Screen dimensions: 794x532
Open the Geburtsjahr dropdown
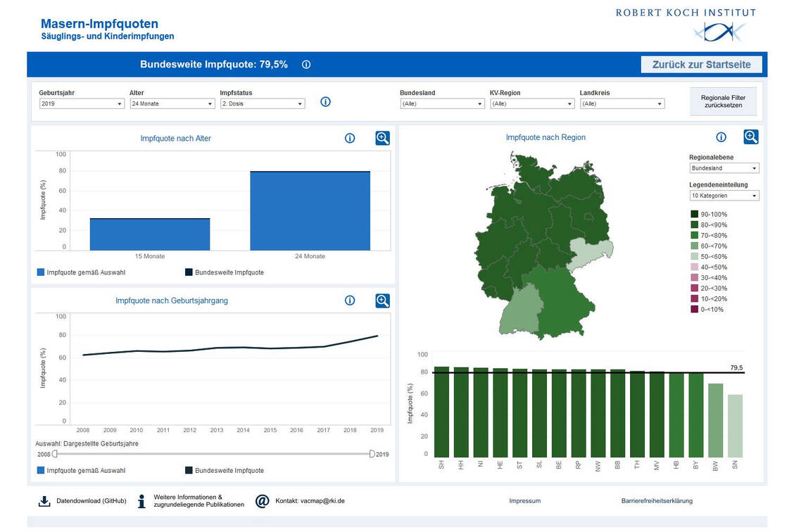pyautogui.click(x=82, y=104)
